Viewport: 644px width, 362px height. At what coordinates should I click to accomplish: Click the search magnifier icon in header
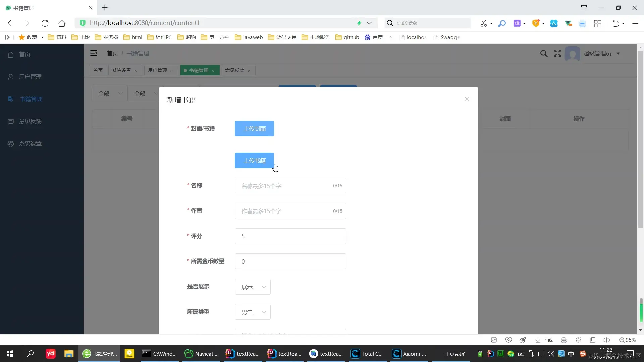544,53
